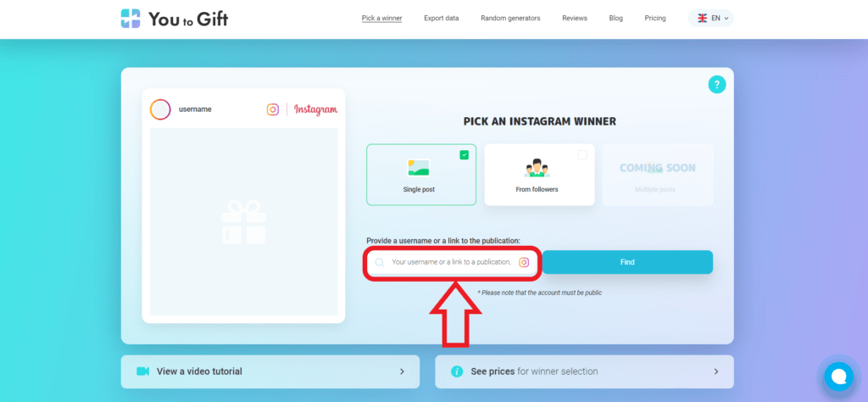This screenshot has width=868, height=402.
Task: Click the username text in preview card
Action: (195, 109)
